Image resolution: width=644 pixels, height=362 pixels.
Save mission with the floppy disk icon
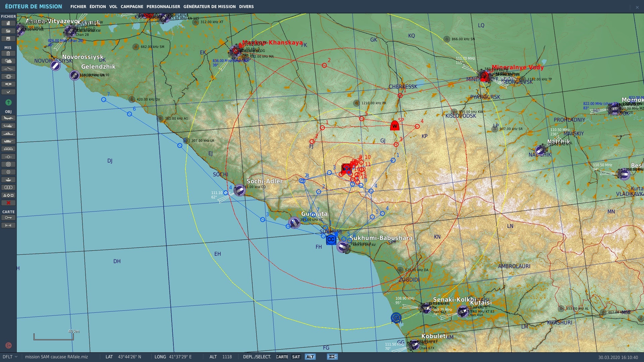point(8,39)
